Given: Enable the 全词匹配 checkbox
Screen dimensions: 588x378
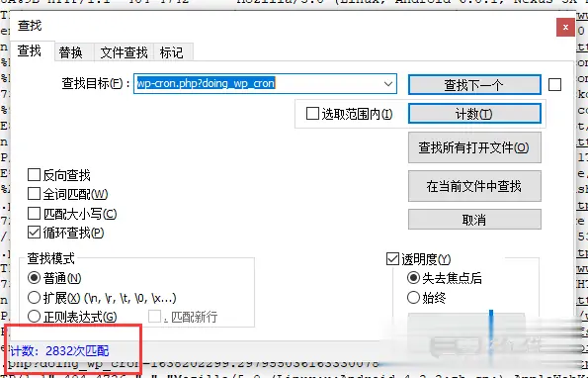Looking at the screenshot, I should pos(35,194).
